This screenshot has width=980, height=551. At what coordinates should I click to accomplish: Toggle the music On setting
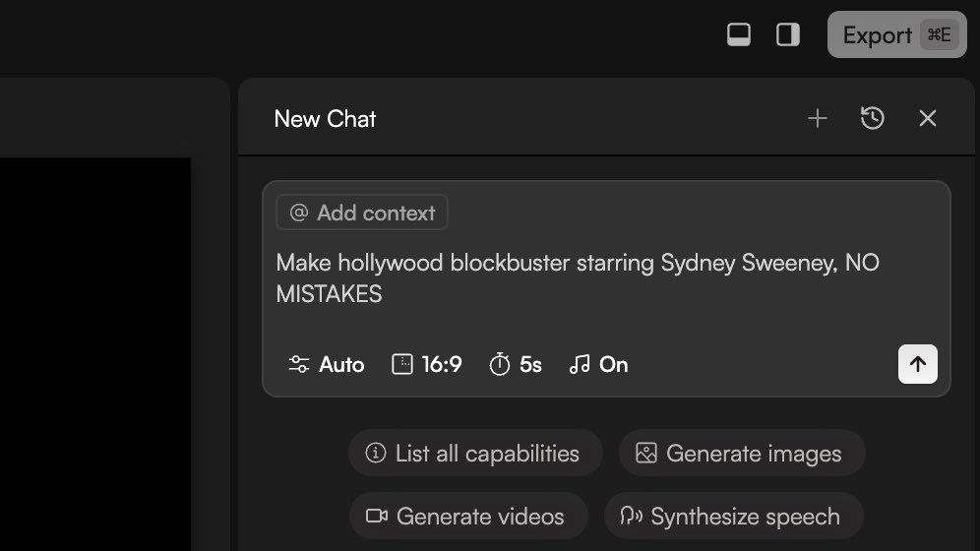[x=598, y=364]
